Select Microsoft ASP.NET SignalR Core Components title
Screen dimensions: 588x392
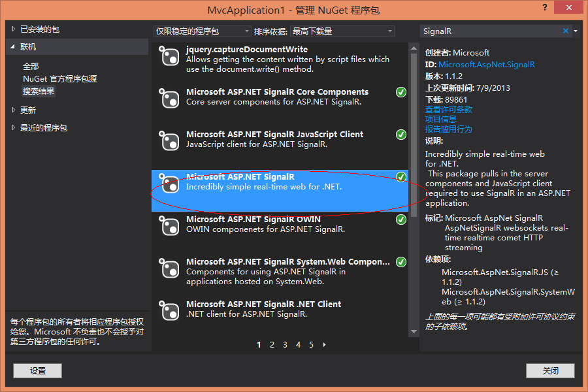278,92
